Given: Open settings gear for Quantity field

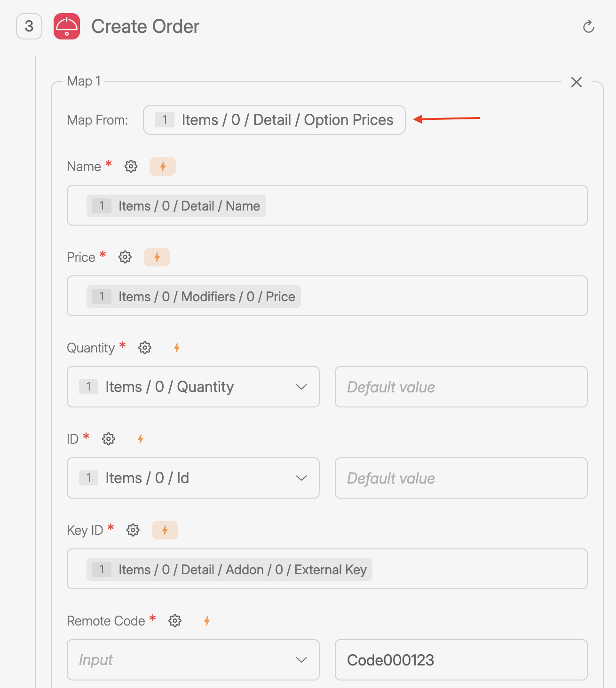Looking at the screenshot, I should point(145,348).
